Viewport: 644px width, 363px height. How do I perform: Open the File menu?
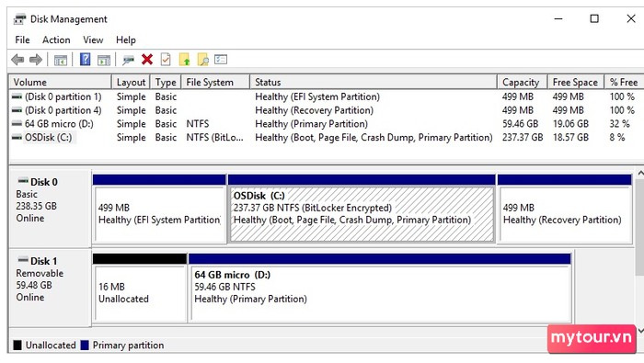coord(22,40)
